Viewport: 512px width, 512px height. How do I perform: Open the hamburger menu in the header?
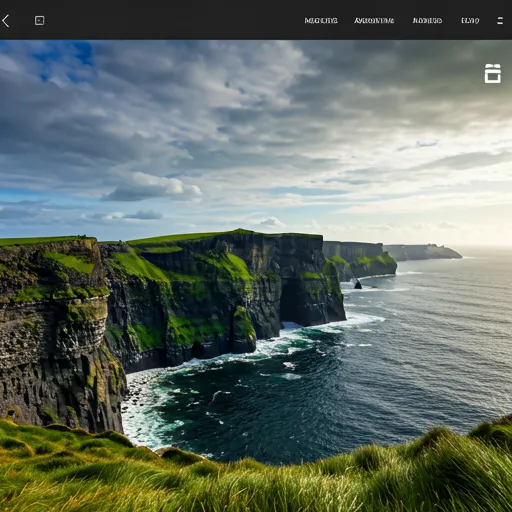(500, 21)
